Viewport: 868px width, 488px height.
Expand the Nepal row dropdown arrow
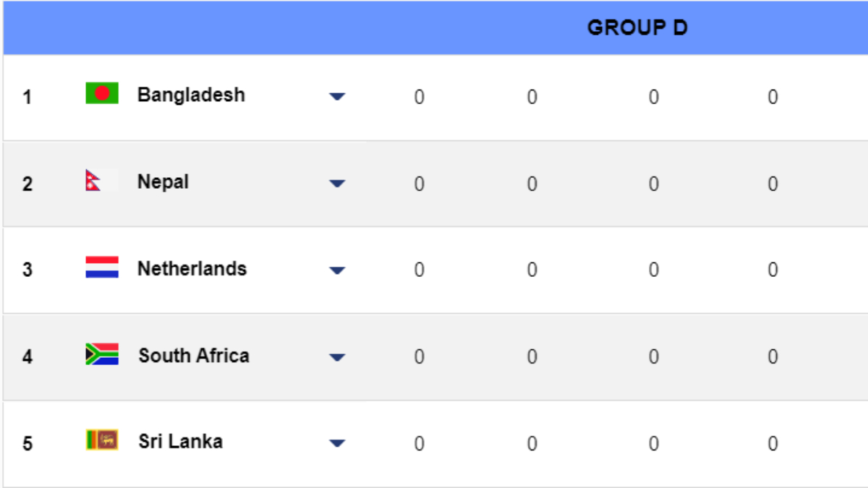pos(337,184)
